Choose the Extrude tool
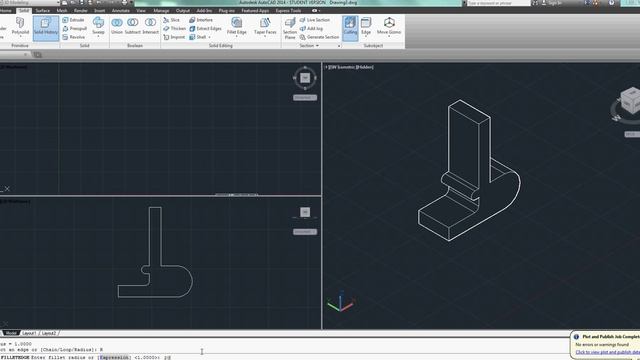This screenshot has width=640, height=360. pos(73,20)
